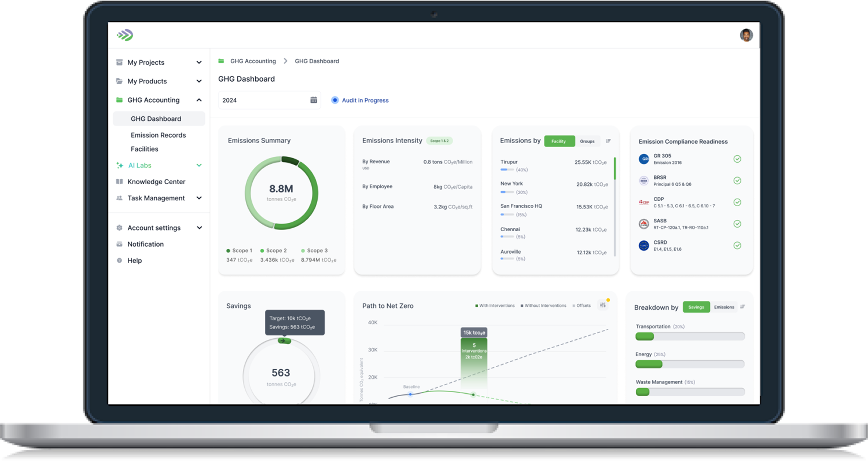
Task: Collapse the GHG Accounting section chevron
Action: click(199, 100)
